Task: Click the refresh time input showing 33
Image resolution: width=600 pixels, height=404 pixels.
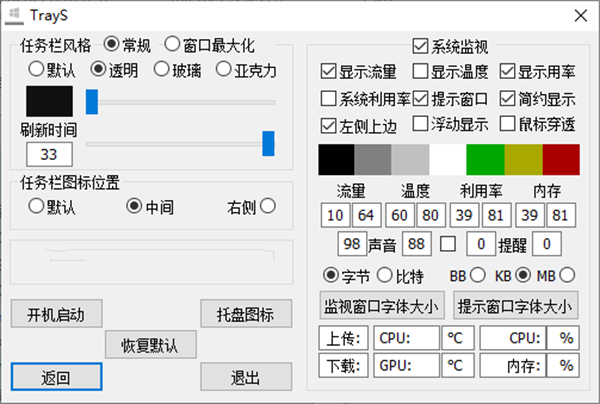Action: [x=49, y=155]
